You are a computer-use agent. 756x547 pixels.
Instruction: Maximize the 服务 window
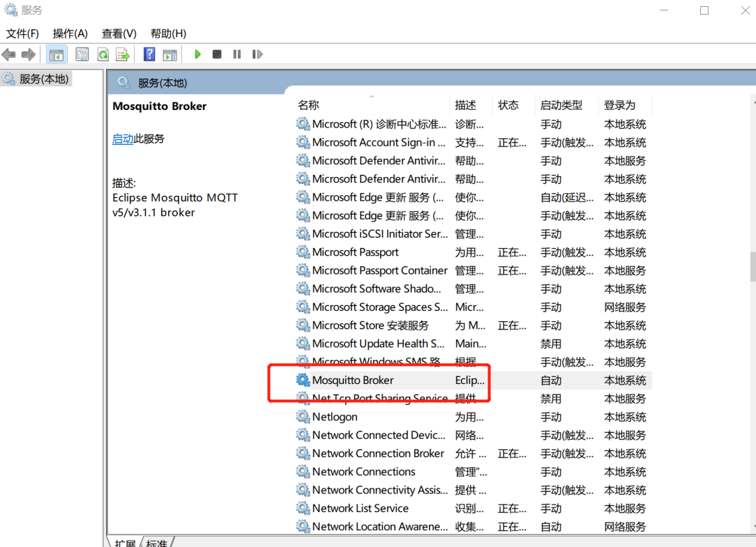click(x=704, y=10)
